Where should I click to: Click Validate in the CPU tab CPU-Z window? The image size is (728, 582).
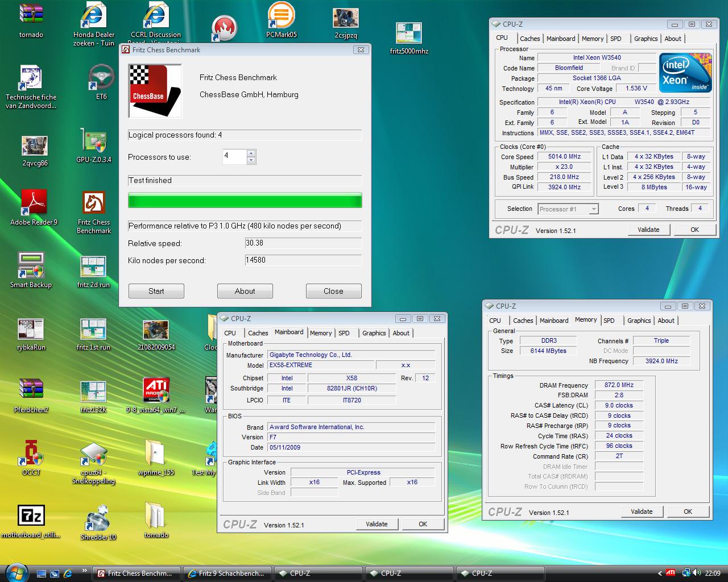[x=648, y=230]
